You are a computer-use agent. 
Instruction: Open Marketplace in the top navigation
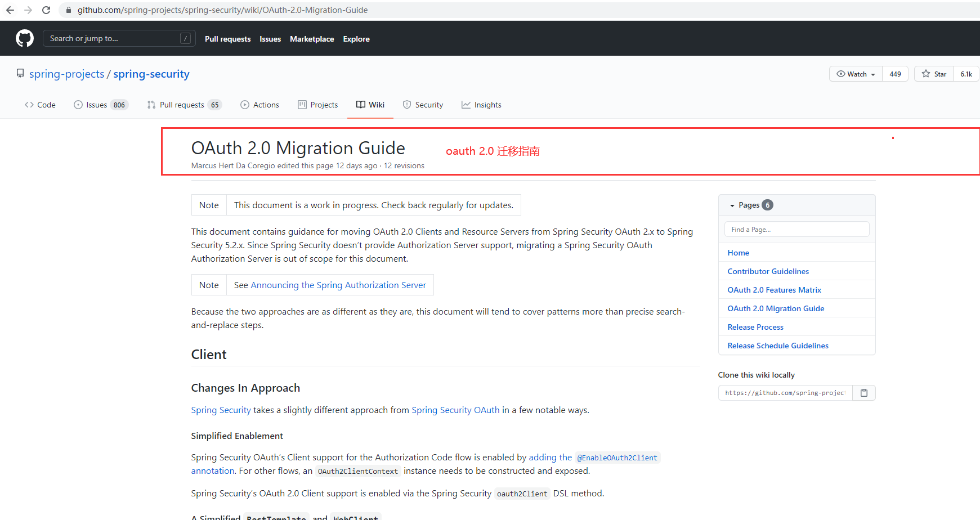312,39
